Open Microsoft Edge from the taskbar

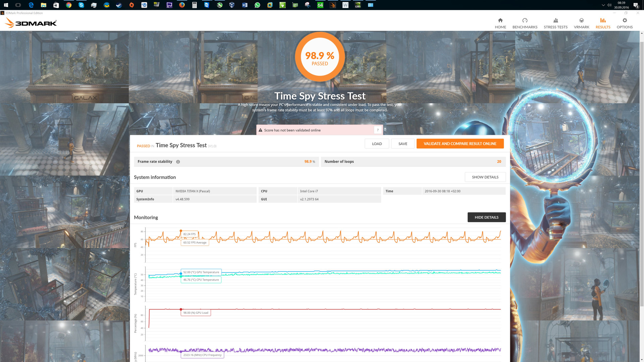point(31,5)
